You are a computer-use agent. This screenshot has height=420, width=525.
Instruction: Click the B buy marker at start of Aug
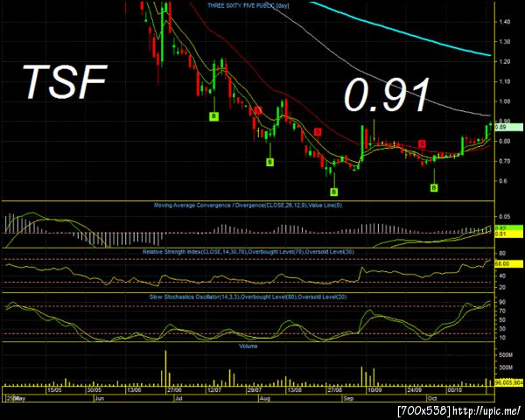(269, 163)
